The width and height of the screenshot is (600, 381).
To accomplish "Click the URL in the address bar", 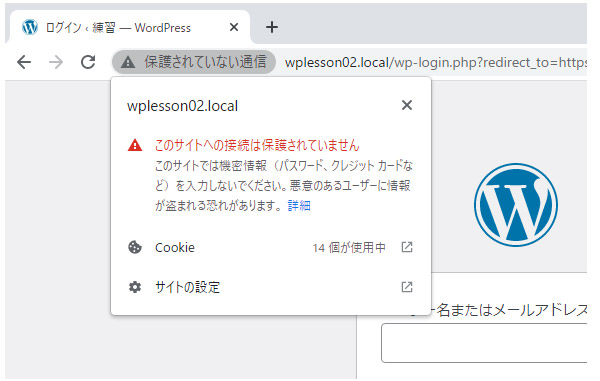I will [x=435, y=62].
